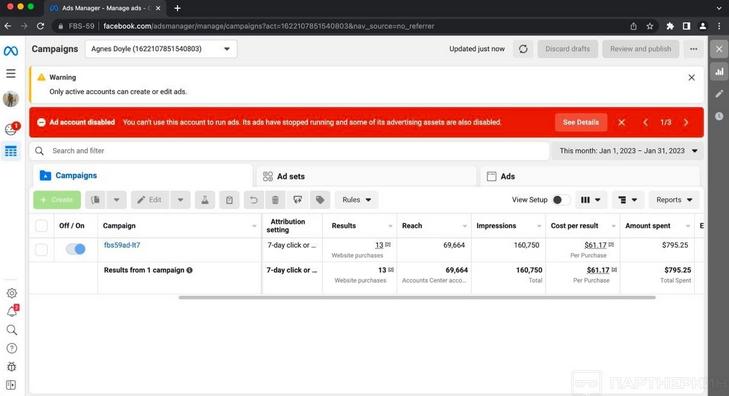Expand the Edit button dropdown arrow
Viewport: 729px width, 396px height.
180,200
